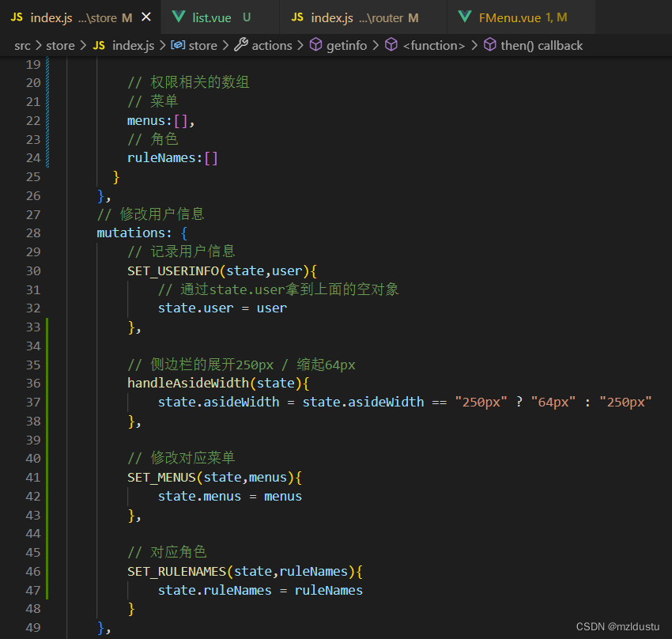Open <function> breadcrumb item
Screen dimensions: 672x639
click(x=434, y=45)
